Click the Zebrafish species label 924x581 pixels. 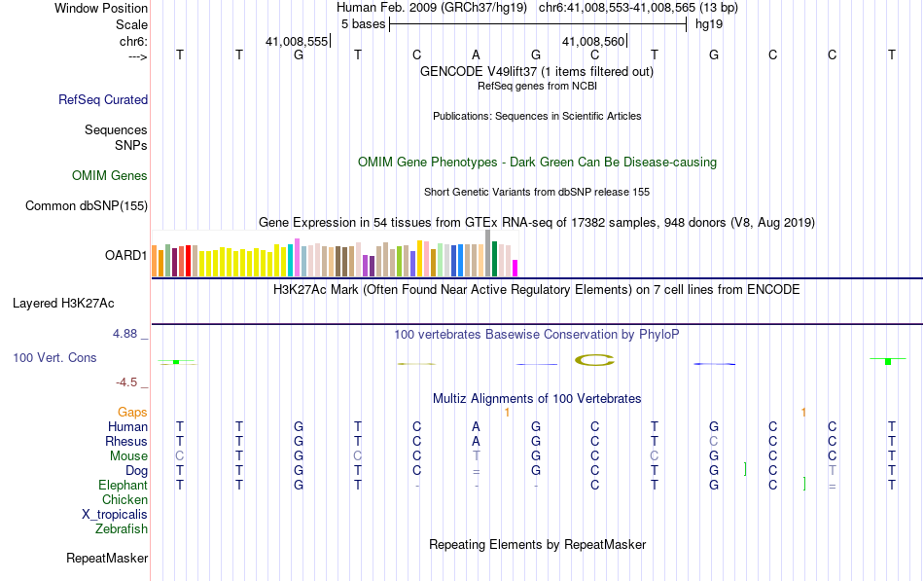point(122,529)
